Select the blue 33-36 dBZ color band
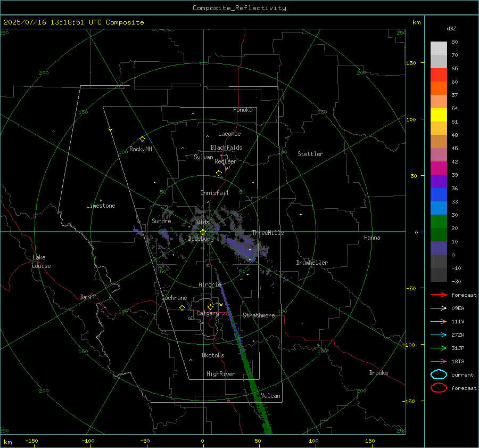The height and width of the screenshot is (448, 479). pyautogui.click(x=439, y=195)
